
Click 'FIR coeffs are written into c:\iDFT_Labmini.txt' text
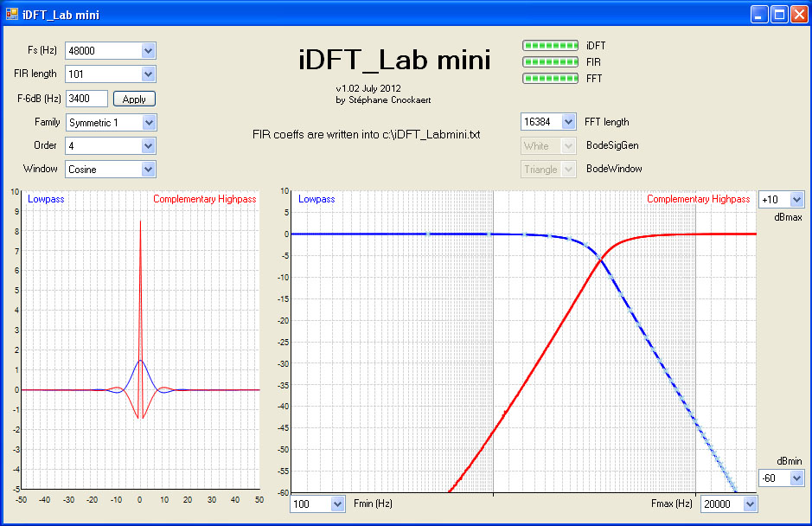click(x=366, y=135)
